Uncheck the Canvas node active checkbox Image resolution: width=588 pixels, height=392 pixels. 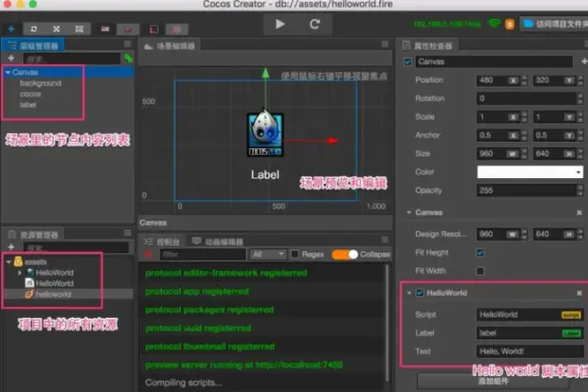tap(408, 61)
